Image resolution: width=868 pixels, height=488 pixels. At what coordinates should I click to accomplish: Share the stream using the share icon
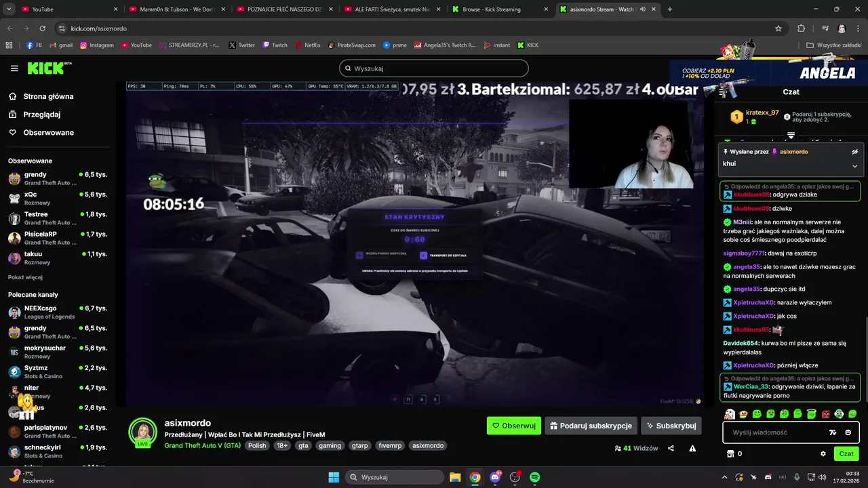[x=671, y=448]
